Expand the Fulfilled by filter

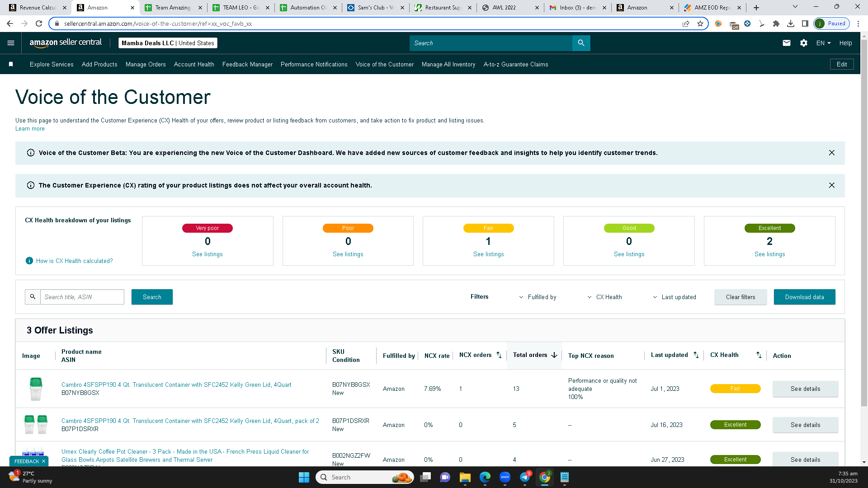[538, 297]
